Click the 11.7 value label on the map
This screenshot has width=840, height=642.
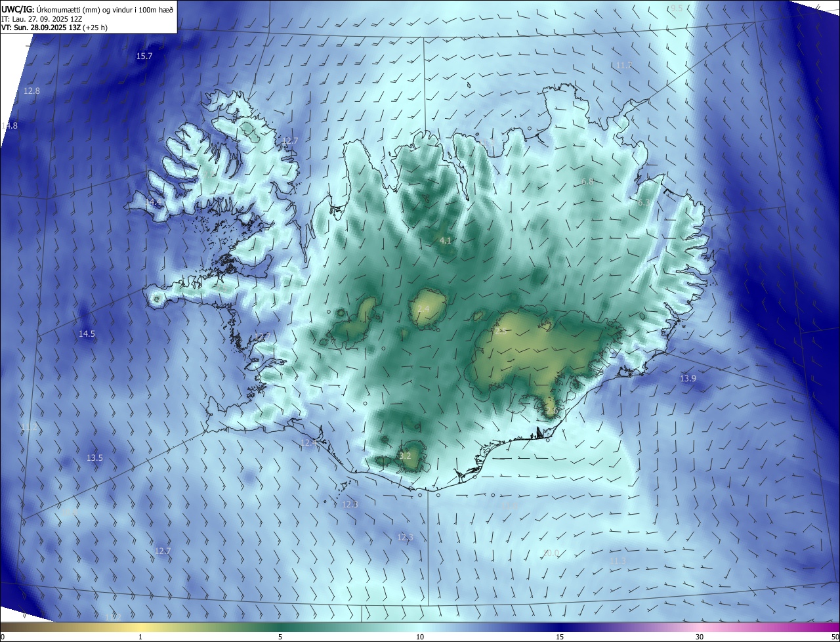point(623,66)
